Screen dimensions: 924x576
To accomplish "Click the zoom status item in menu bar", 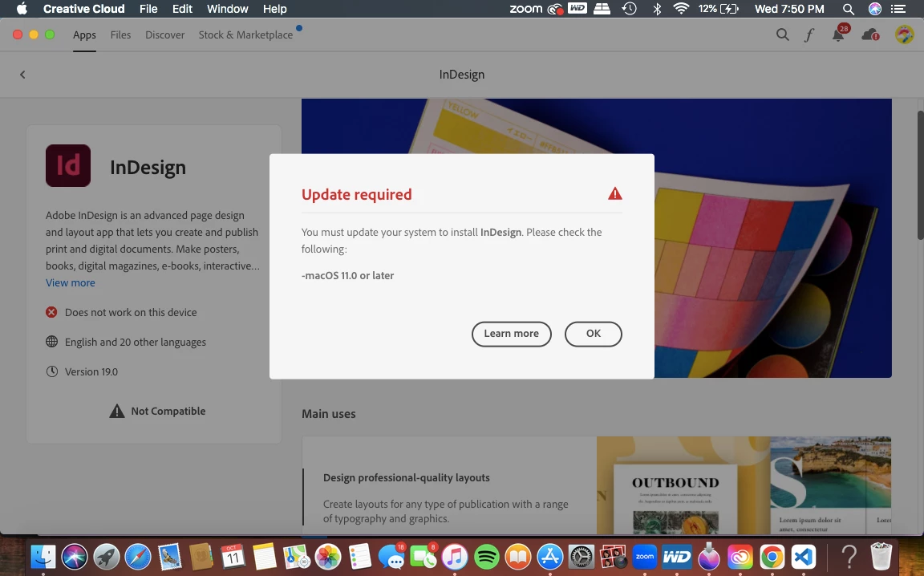I will point(525,9).
